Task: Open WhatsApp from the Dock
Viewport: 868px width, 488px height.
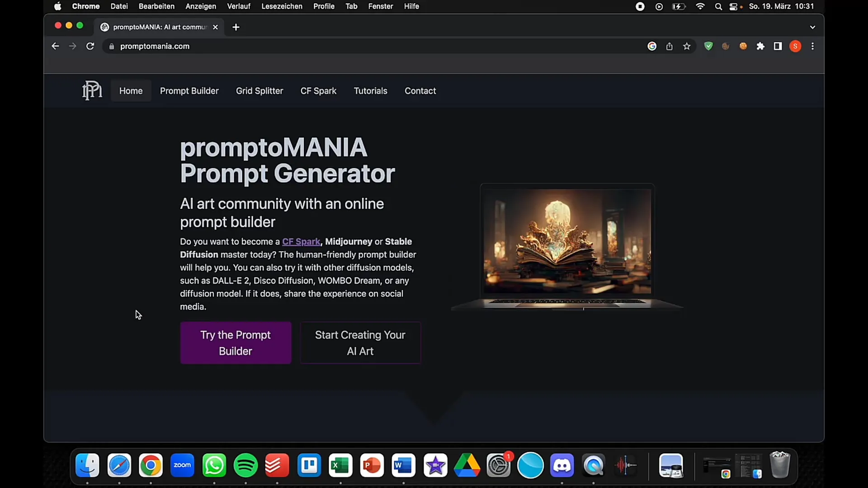Action: pyautogui.click(x=214, y=465)
